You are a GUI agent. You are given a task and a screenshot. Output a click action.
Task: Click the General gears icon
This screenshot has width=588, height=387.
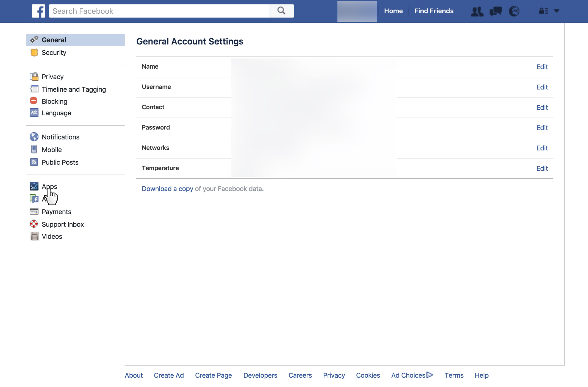(34, 40)
